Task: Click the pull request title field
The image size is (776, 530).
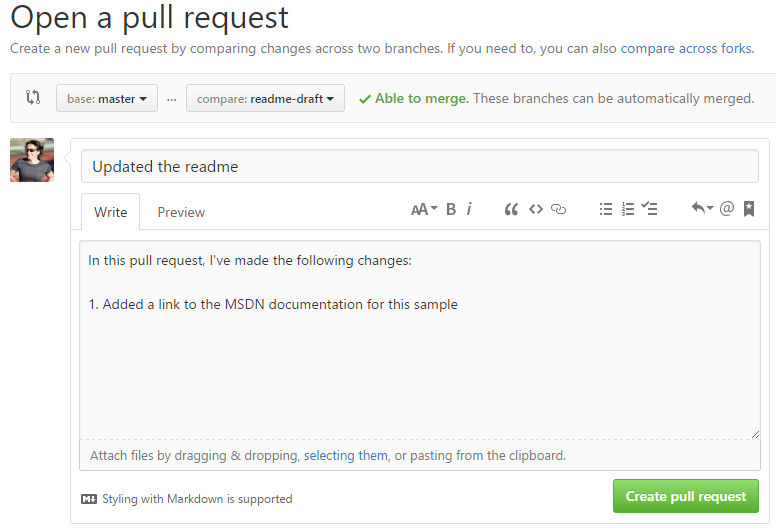Action: [x=419, y=166]
